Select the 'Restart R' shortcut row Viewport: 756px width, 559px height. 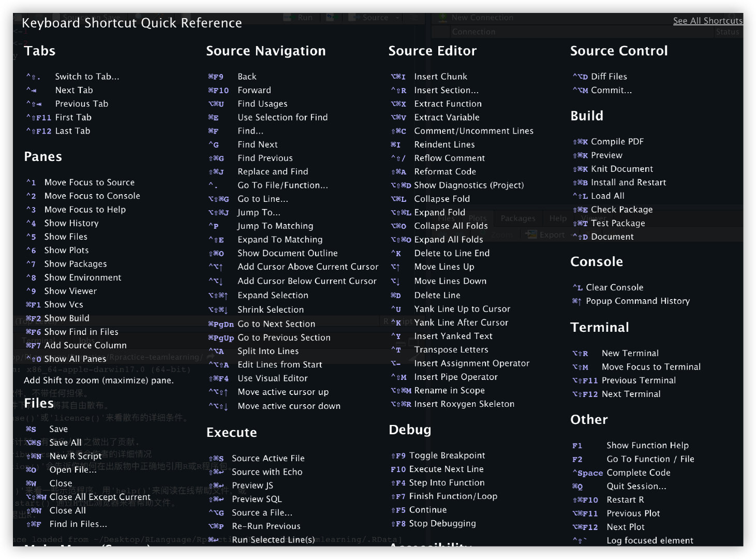point(608,500)
